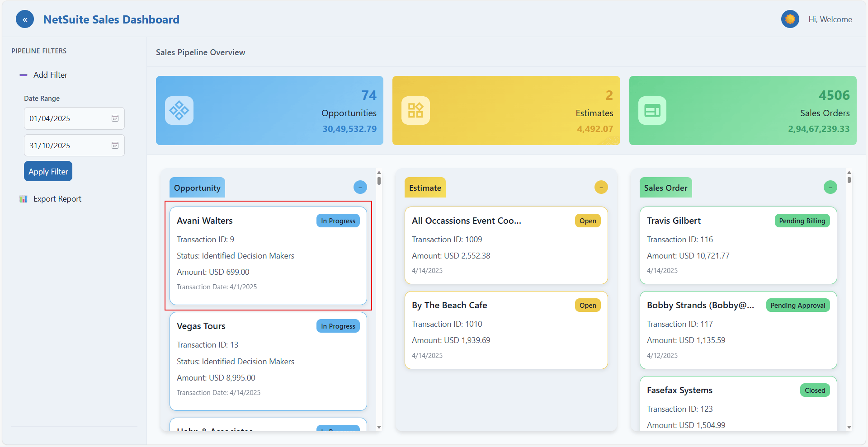The width and height of the screenshot is (868, 447).
Task: Select the Sales Order column tab
Action: pyautogui.click(x=665, y=188)
